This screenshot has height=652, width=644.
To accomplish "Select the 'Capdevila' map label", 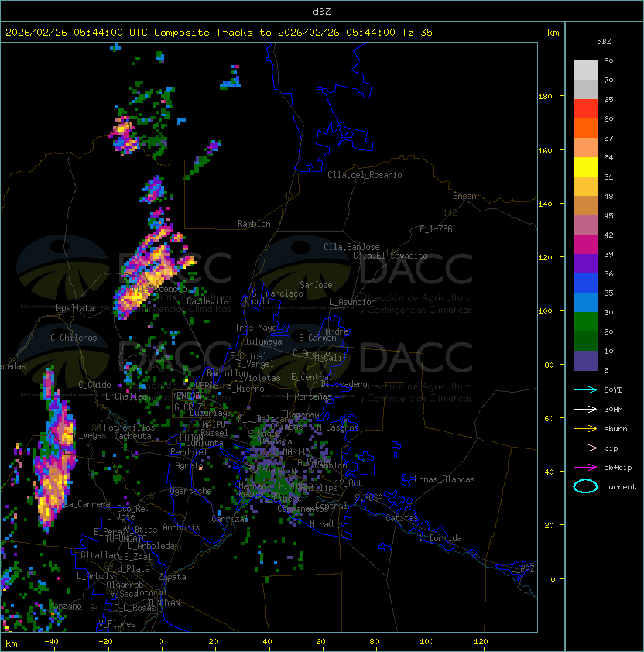I will tap(207, 301).
